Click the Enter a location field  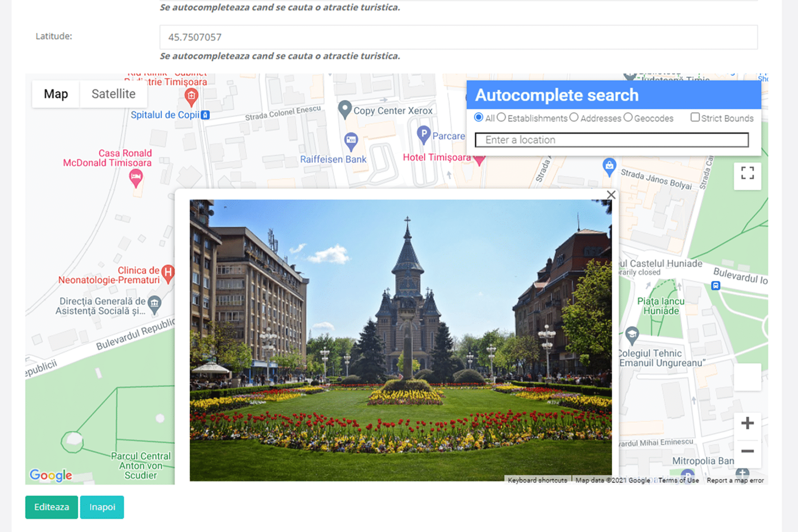coord(611,140)
